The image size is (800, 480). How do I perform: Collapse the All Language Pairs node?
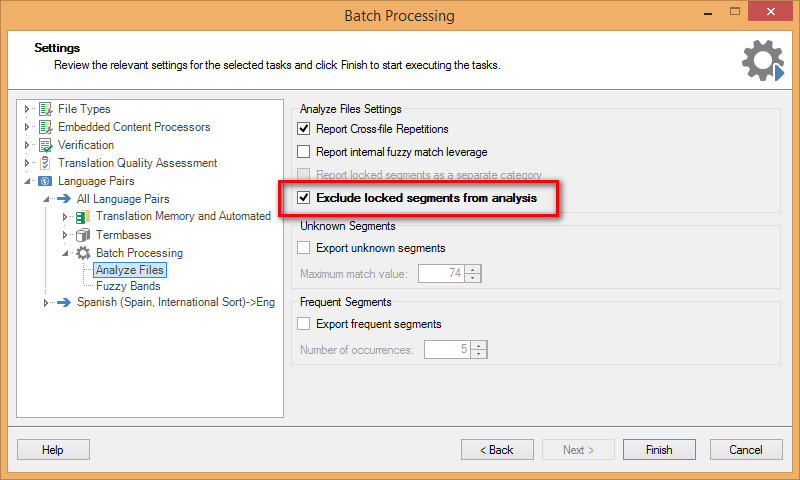[46, 199]
